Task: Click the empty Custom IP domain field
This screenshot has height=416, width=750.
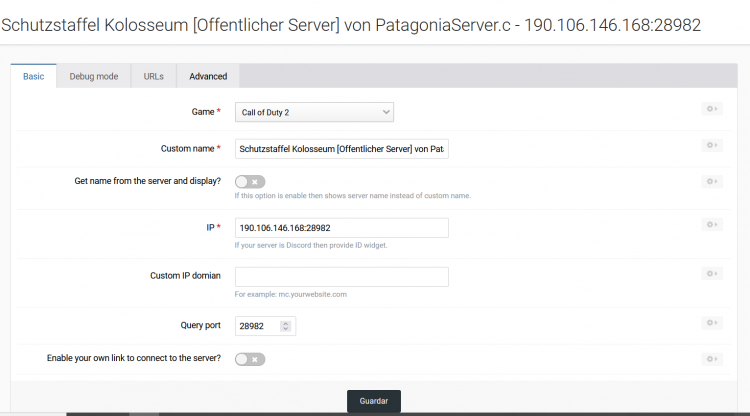Action: click(x=341, y=277)
